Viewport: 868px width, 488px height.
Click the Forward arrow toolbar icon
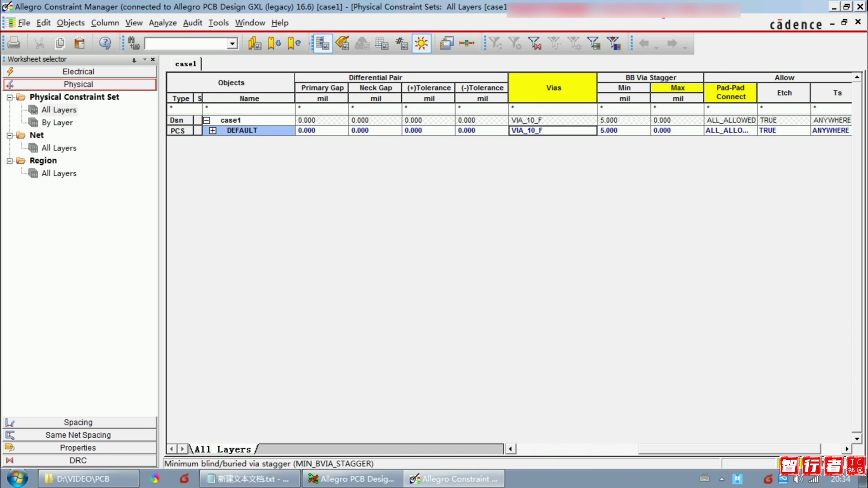pyautogui.click(x=672, y=43)
